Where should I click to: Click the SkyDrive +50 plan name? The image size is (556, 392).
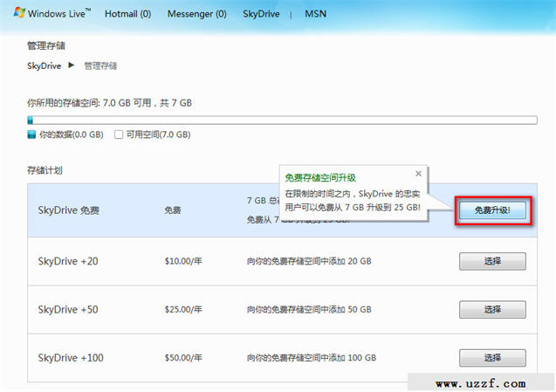68,309
